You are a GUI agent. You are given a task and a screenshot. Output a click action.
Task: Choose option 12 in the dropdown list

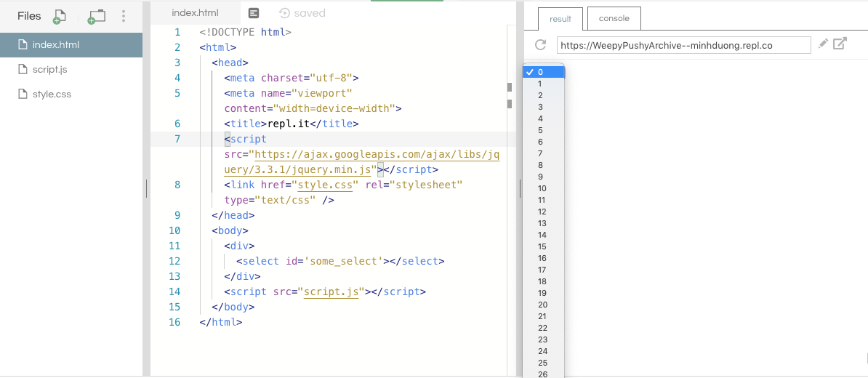coord(544,212)
